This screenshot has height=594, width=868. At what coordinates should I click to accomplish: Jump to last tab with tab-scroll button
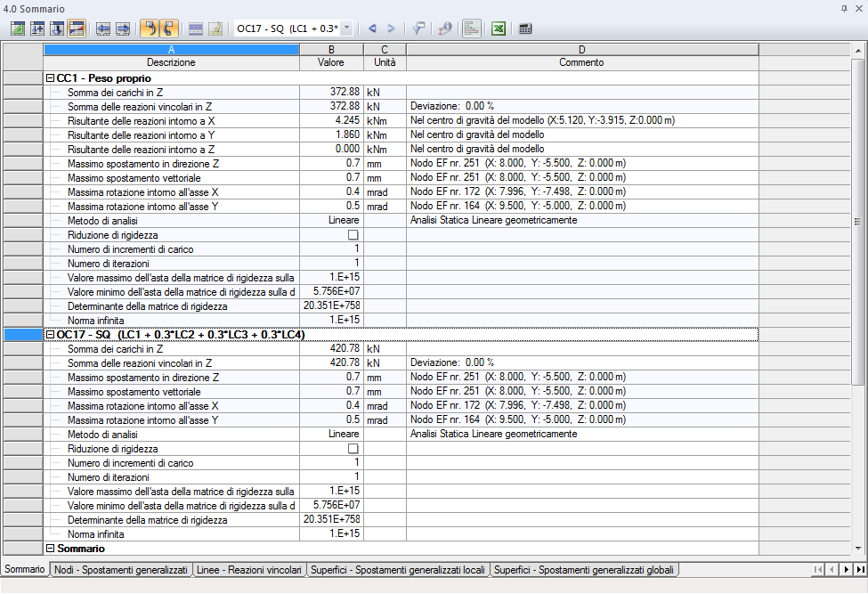tap(860, 570)
